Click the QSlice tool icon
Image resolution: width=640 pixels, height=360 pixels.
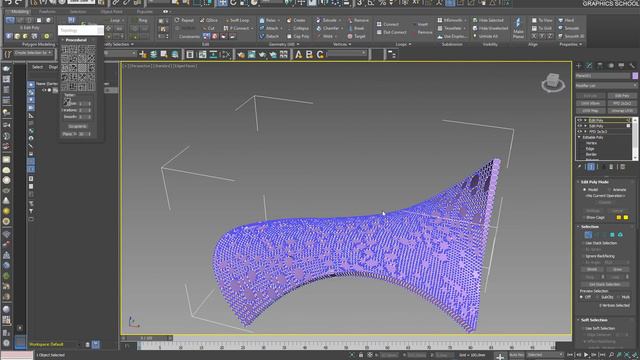click(x=209, y=20)
